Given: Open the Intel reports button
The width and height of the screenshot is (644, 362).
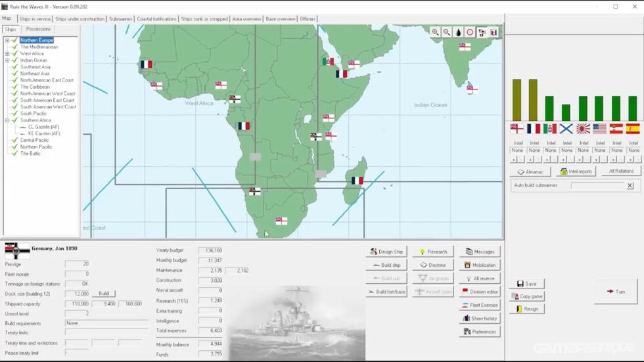Looking at the screenshot, I should 576,171.
